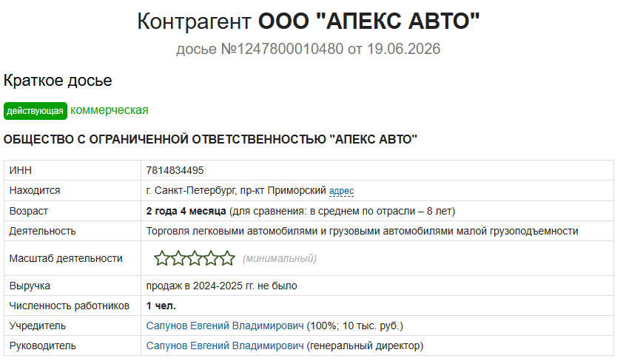
Task: Click the '(минимальный)' scale note
Action: pyautogui.click(x=280, y=259)
